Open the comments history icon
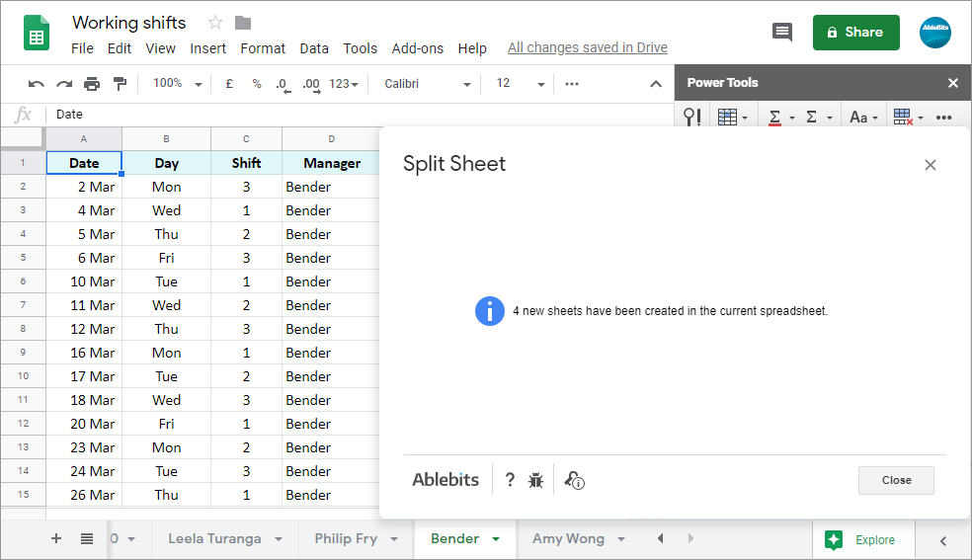Viewport: 972px width, 560px height. click(x=782, y=32)
